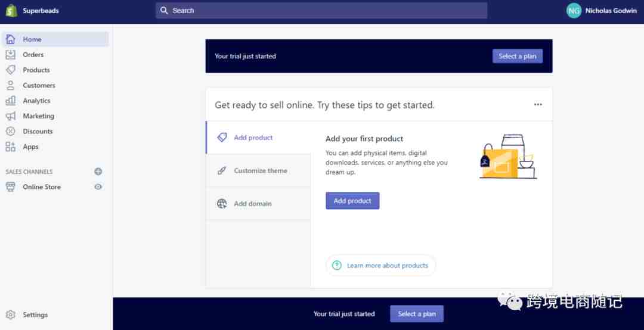644x330 pixels.
Task: Click the product illustration image
Action: coord(509,157)
